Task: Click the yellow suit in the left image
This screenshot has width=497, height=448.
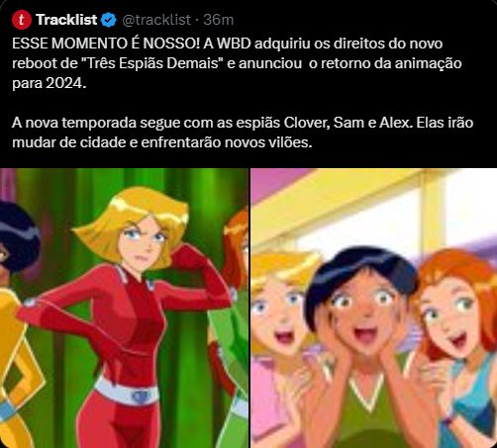Action: click(13, 363)
